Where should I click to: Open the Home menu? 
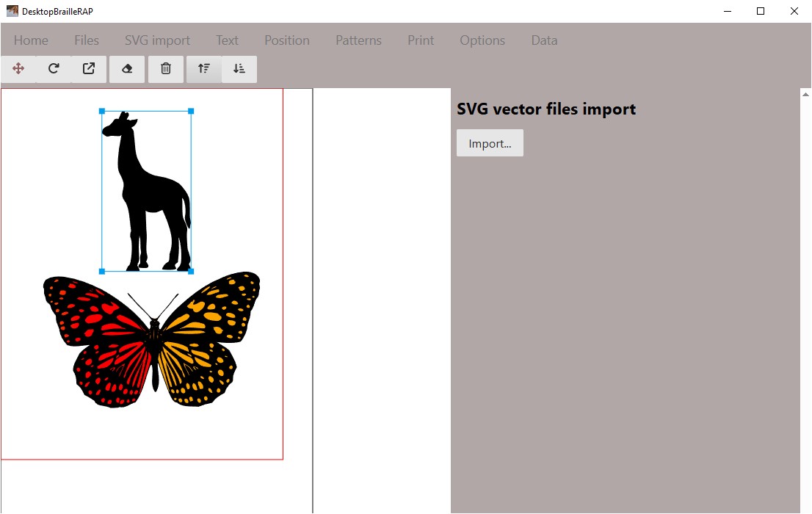[x=31, y=40]
